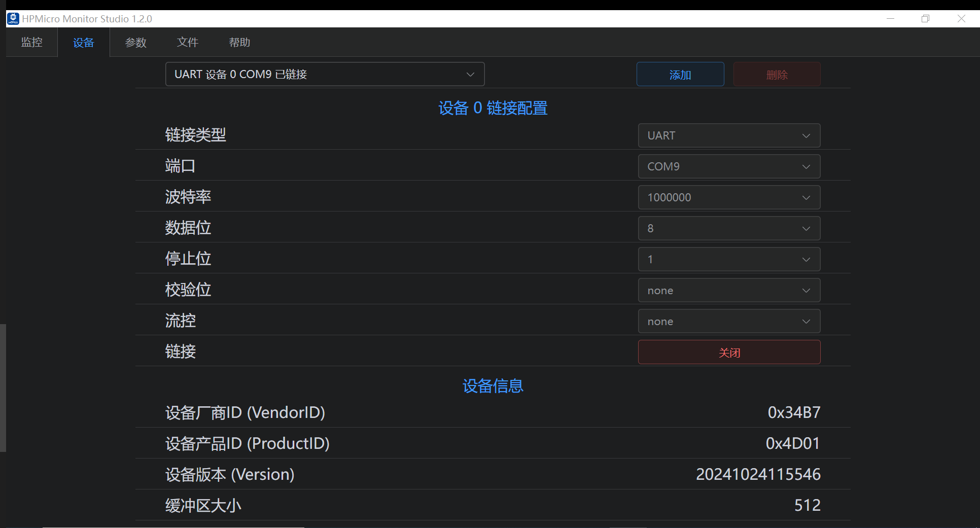Image resolution: width=980 pixels, height=528 pixels.
Task: Click the 流控 label
Action: [x=181, y=321]
